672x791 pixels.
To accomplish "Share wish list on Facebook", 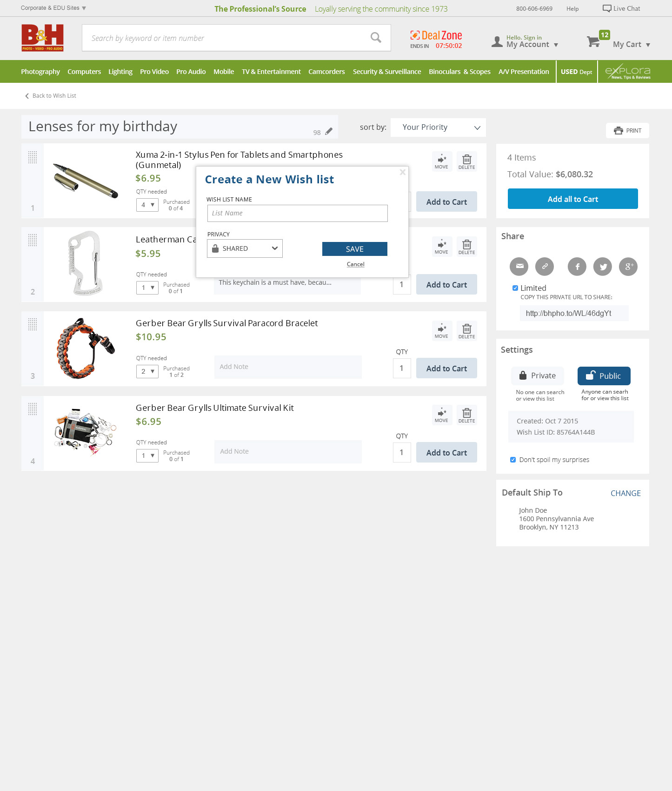I will tap(577, 267).
